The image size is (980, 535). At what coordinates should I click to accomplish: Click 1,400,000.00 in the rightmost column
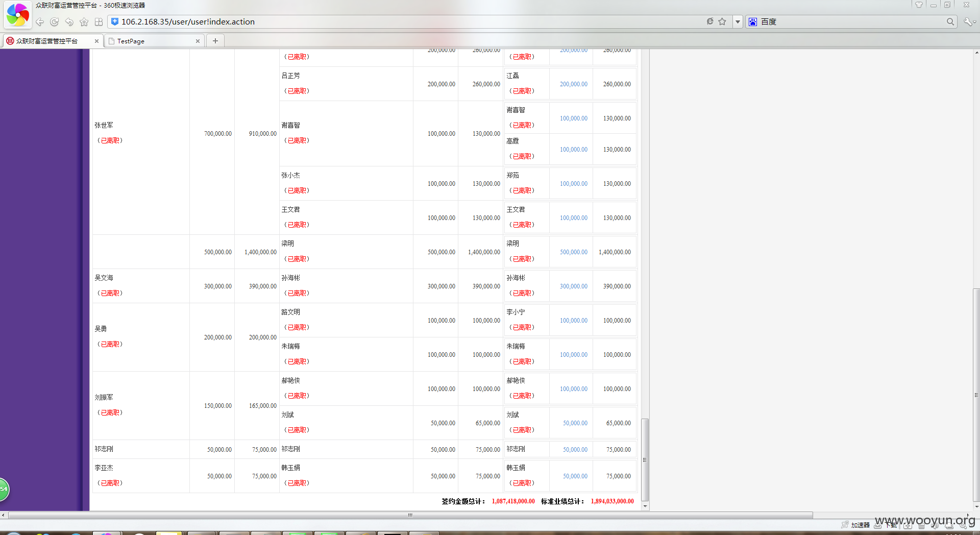coord(615,252)
